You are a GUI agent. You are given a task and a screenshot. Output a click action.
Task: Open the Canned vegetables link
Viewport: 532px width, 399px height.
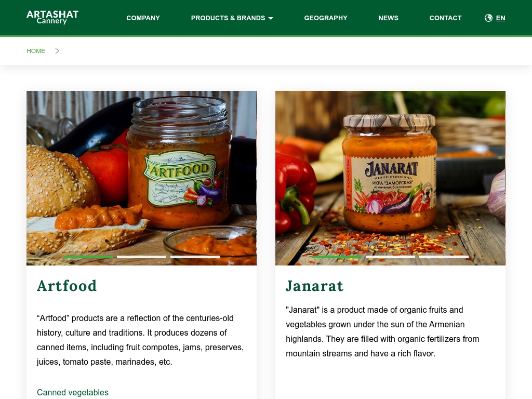[x=73, y=392]
